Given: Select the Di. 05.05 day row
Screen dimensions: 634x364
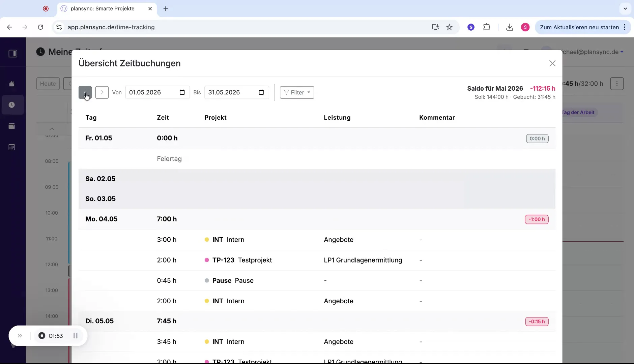Looking at the screenshot, I should (317, 321).
